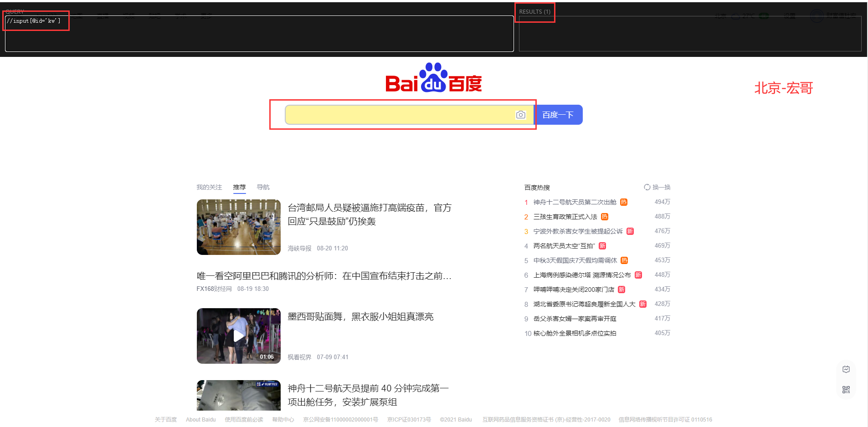Click the FX168财经网 source label
868x427 pixels.
[x=214, y=289]
